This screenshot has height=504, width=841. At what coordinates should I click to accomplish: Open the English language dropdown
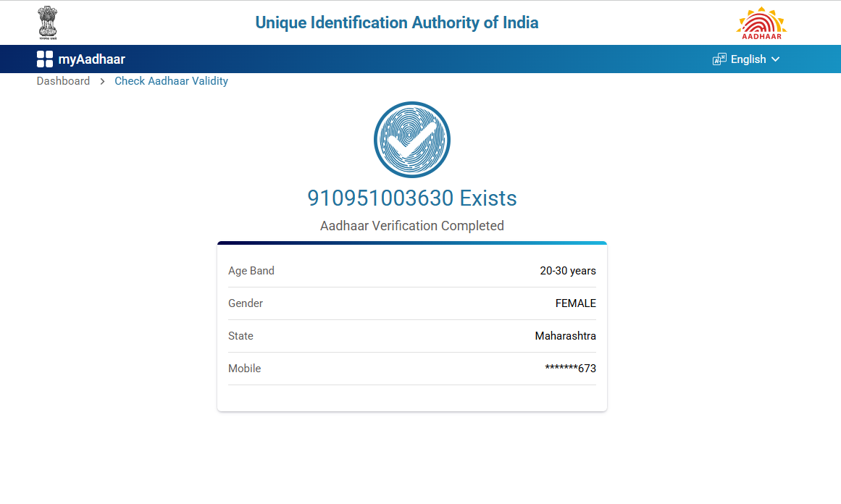[748, 59]
